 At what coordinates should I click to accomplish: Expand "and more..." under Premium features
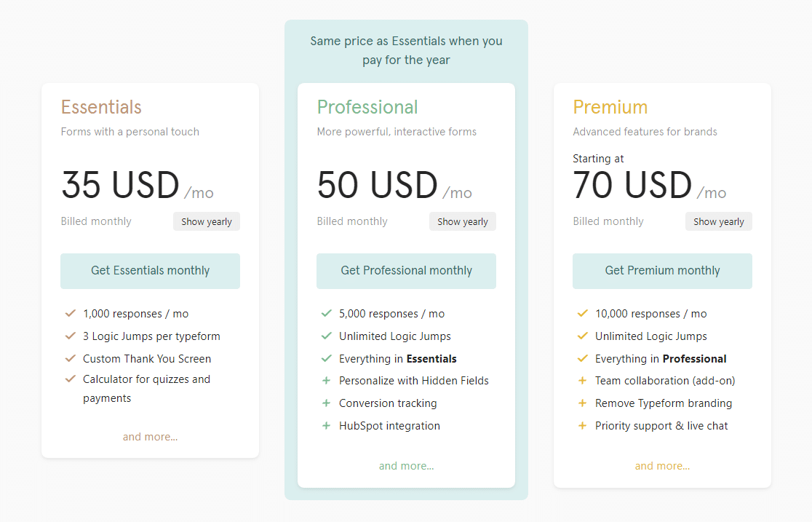(x=662, y=466)
